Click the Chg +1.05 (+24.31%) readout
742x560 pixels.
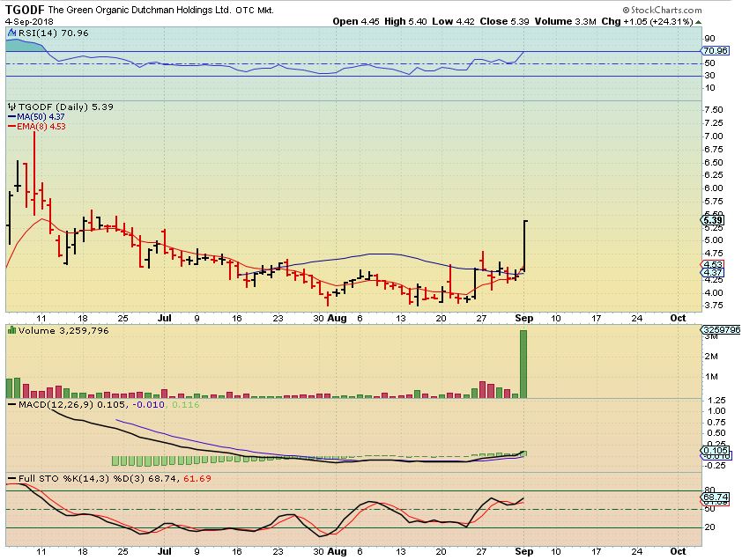point(648,21)
